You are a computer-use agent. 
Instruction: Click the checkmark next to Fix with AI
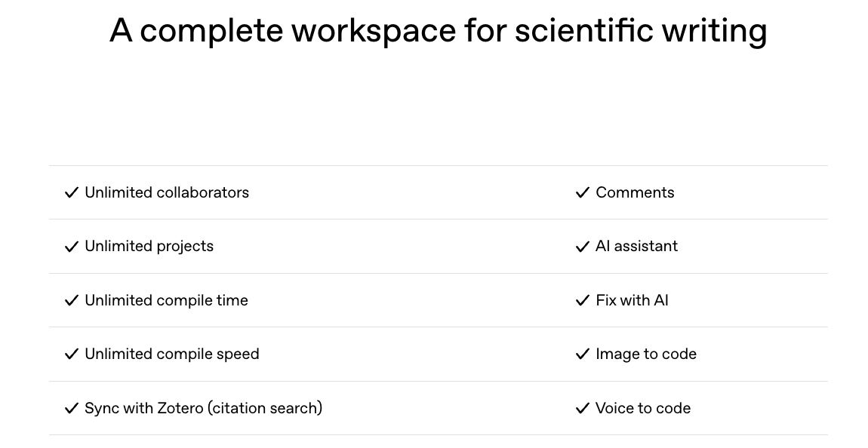tap(582, 301)
